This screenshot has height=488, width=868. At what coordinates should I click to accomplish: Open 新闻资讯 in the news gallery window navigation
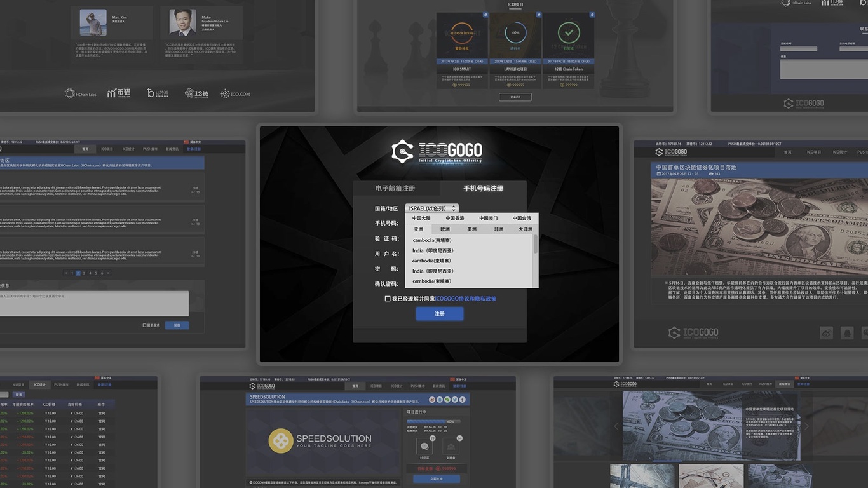coord(784,384)
